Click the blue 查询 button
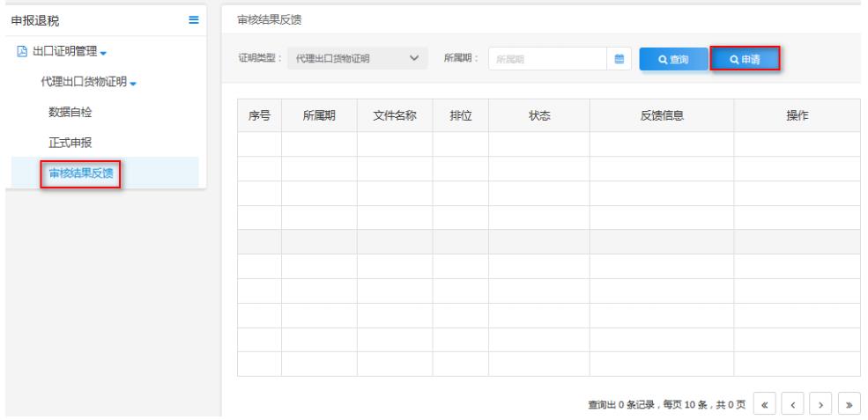Image resolution: width=868 pixels, height=420 pixels. tap(673, 59)
